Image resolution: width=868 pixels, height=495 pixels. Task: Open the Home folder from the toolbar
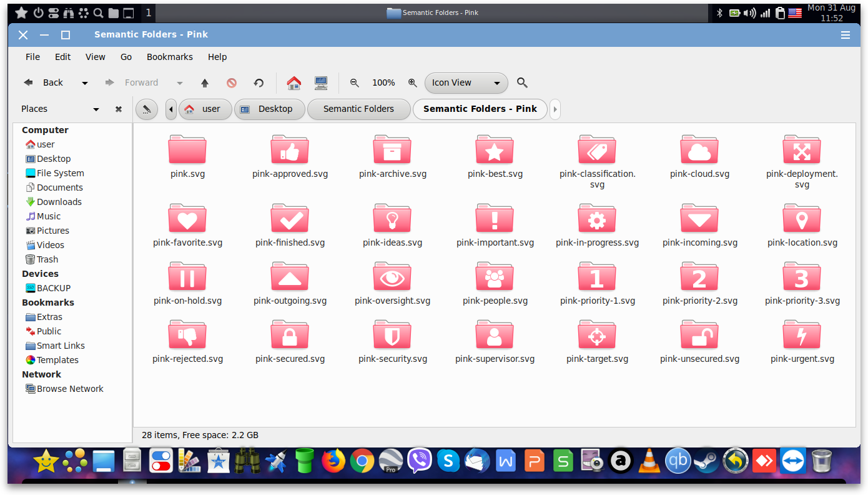pyautogui.click(x=294, y=82)
